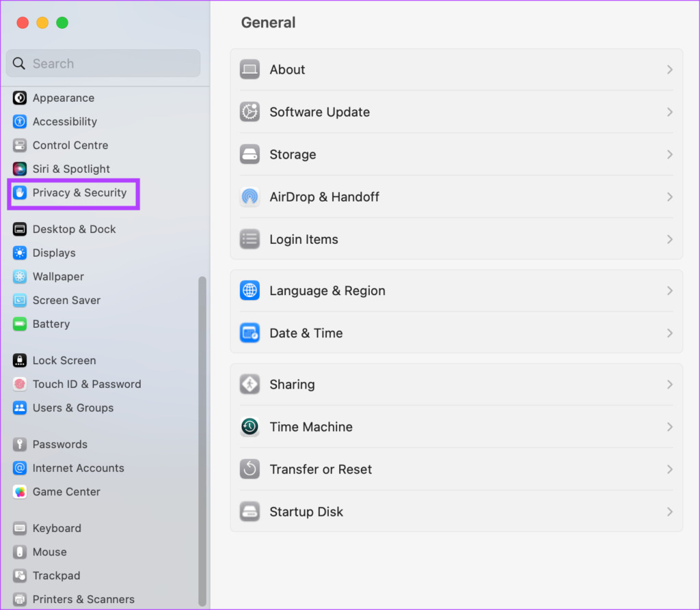The image size is (700, 610).
Task: Click the Sharing icon
Action: pyautogui.click(x=250, y=384)
